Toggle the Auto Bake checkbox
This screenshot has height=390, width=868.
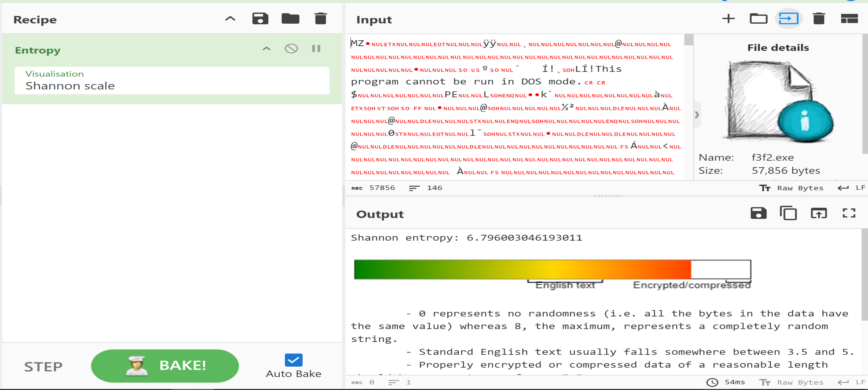click(x=293, y=360)
